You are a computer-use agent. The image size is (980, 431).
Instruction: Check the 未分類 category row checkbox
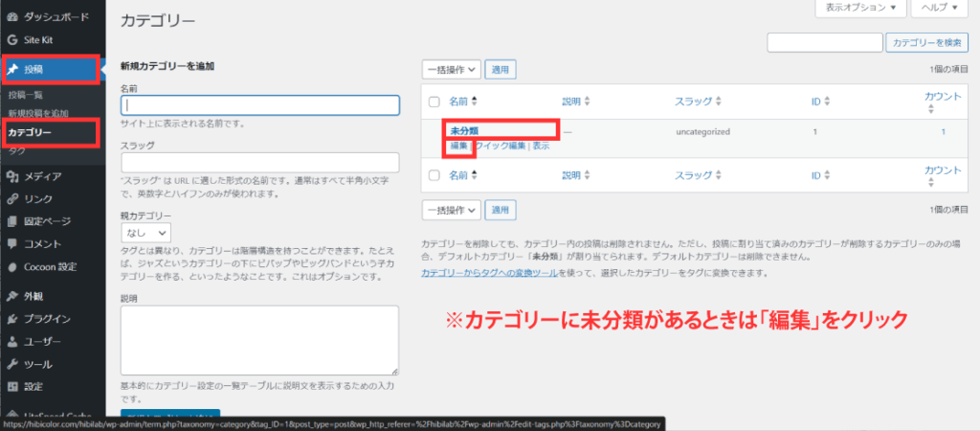[434, 132]
